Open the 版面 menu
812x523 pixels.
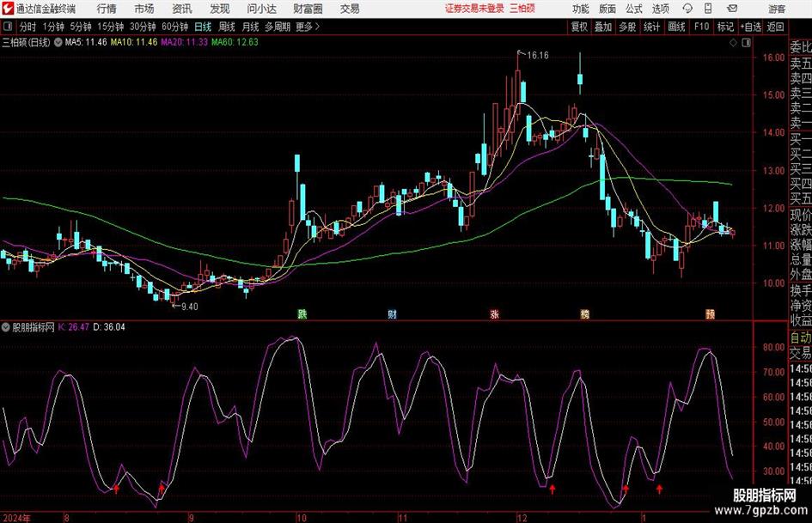(607, 9)
